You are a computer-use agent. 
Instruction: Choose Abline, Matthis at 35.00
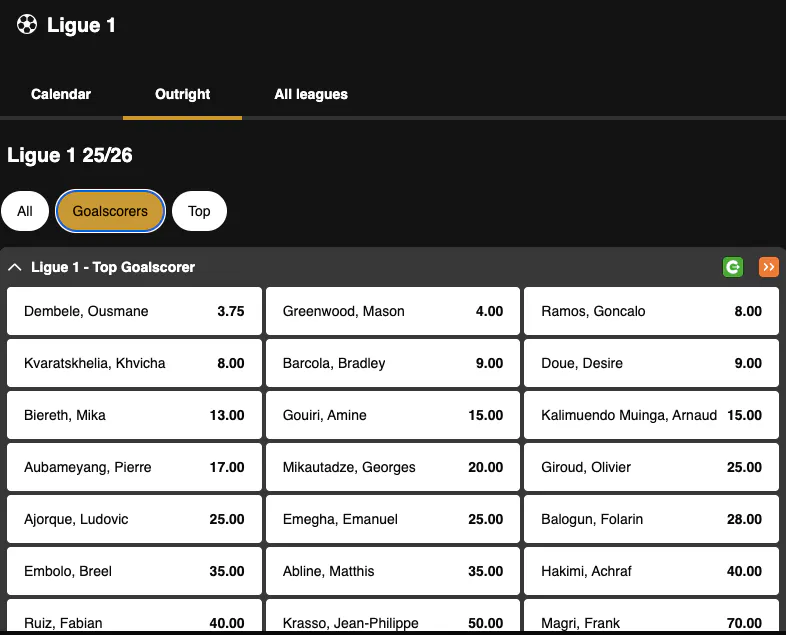click(393, 571)
